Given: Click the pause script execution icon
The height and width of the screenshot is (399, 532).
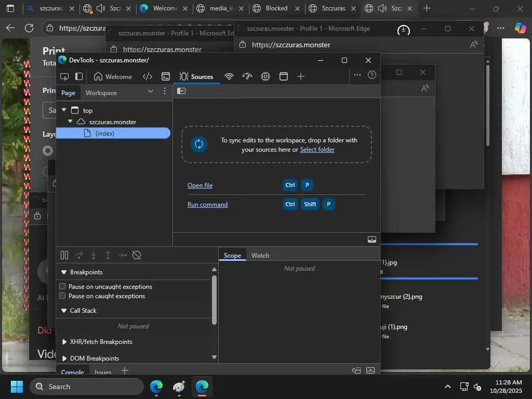Looking at the screenshot, I should tap(64, 255).
